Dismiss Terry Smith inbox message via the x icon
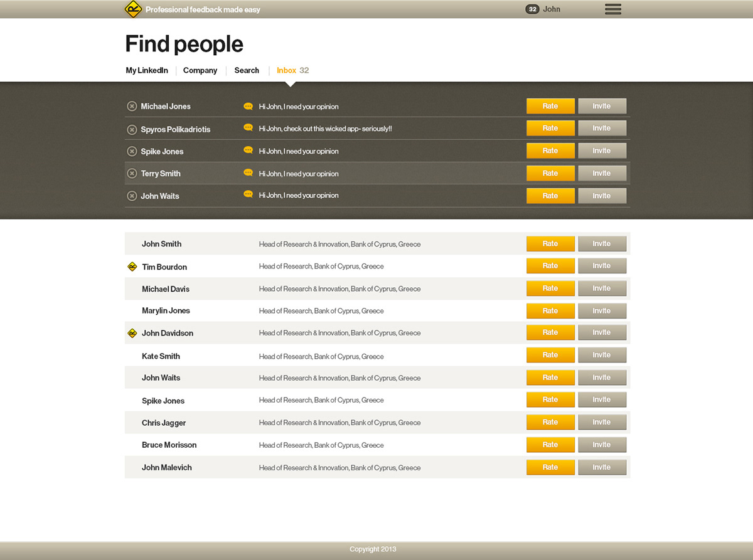 (x=132, y=174)
